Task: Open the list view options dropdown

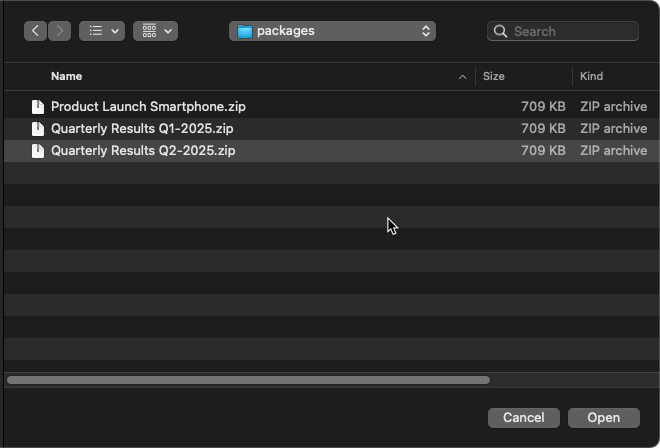Action: click(x=102, y=31)
